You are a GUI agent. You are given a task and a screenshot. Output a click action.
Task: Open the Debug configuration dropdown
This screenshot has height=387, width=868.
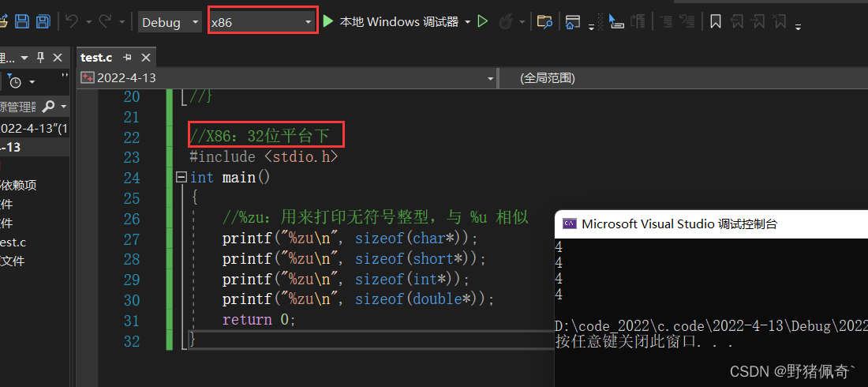point(170,22)
